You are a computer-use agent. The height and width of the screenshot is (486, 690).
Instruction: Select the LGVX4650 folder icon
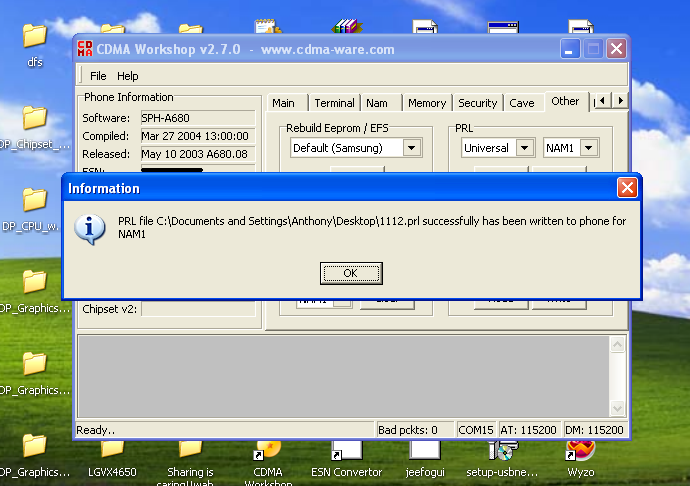112,451
